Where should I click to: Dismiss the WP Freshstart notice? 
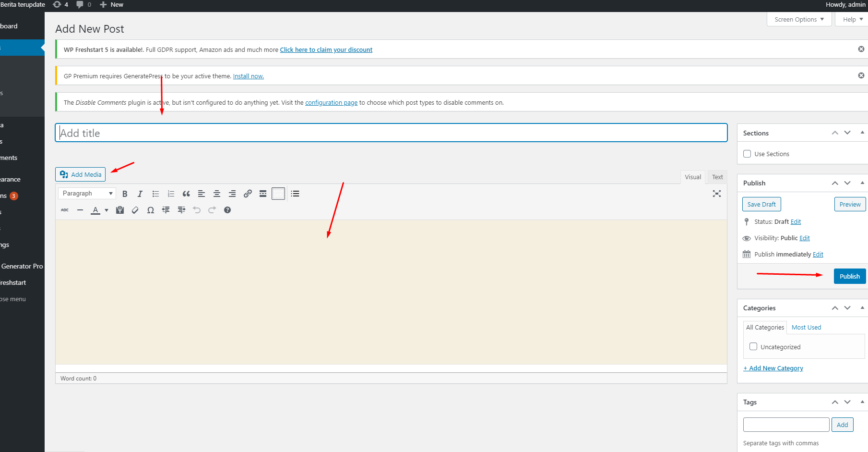(861, 49)
